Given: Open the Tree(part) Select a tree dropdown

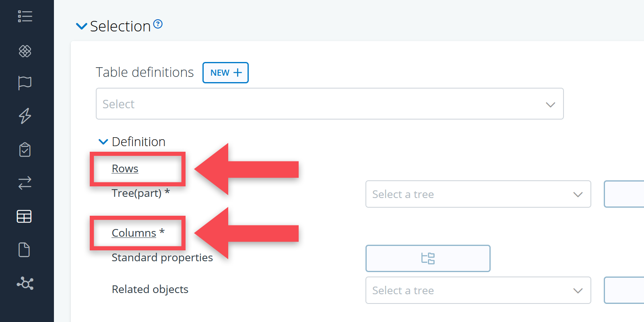Looking at the screenshot, I should point(478,194).
